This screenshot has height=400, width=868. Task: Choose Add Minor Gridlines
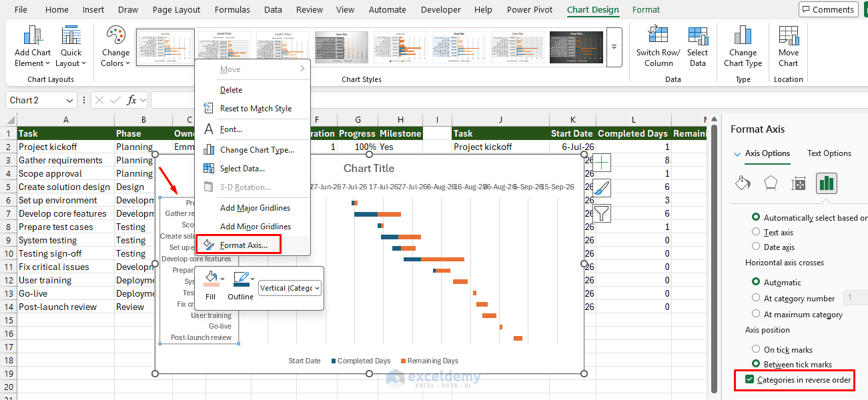pyautogui.click(x=253, y=226)
